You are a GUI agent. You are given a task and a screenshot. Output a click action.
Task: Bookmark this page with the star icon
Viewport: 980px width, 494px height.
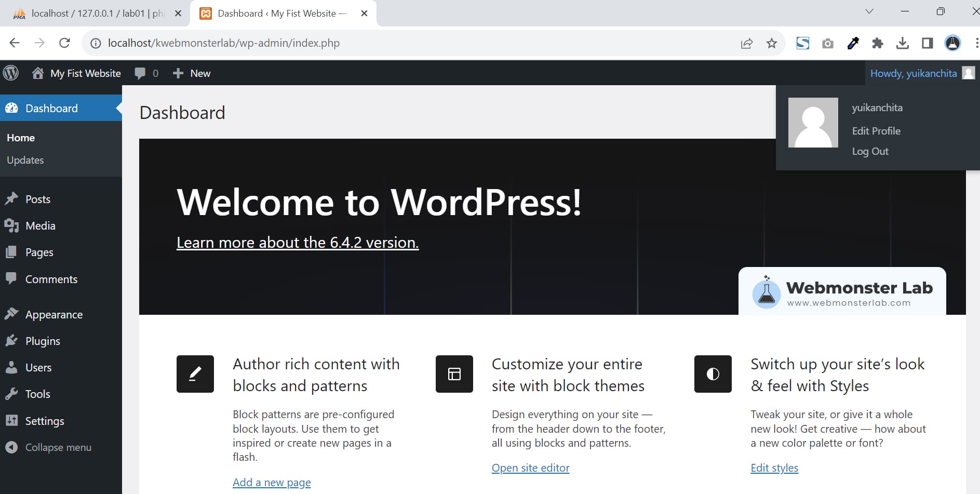point(772,43)
